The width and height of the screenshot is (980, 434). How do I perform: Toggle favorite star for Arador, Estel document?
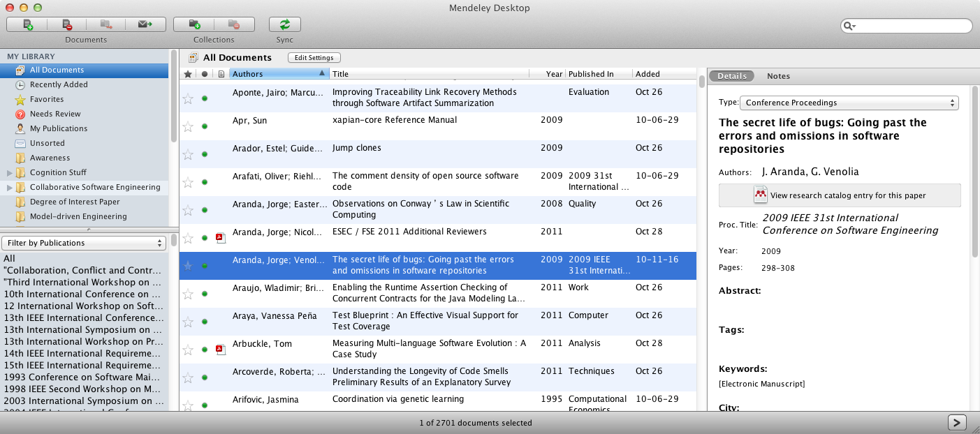click(x=187, y=154)
